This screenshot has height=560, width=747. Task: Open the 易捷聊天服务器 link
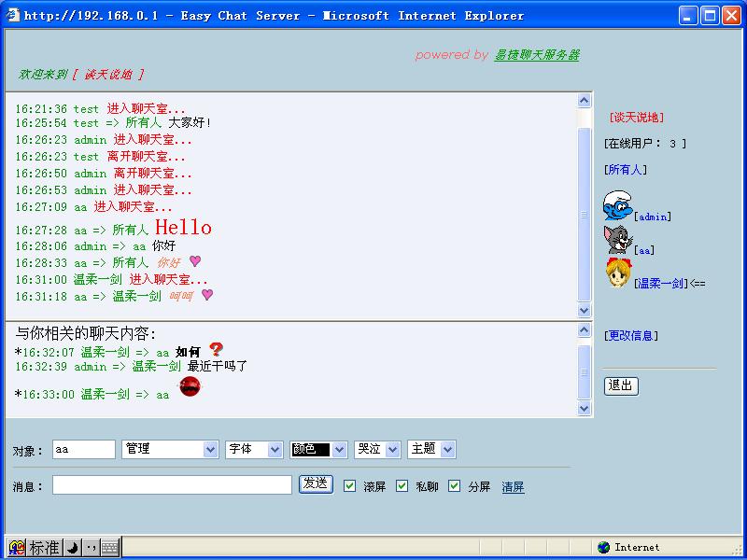[x=536, y=55]
